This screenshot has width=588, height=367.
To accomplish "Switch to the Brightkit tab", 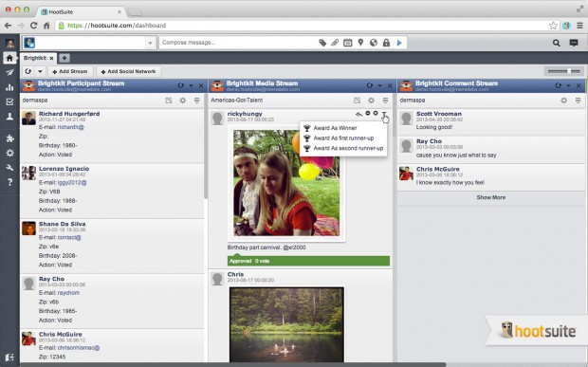I will tap(35, 58).
